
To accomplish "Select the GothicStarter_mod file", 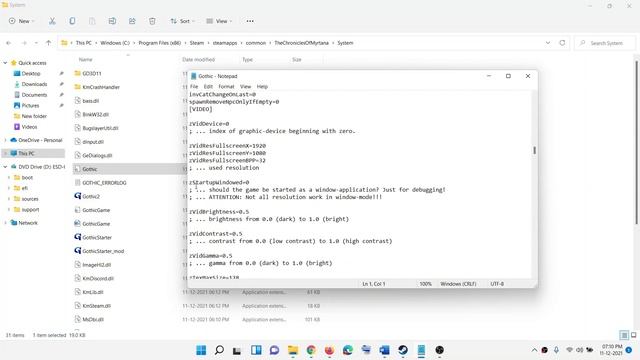I will coord(103,251).
